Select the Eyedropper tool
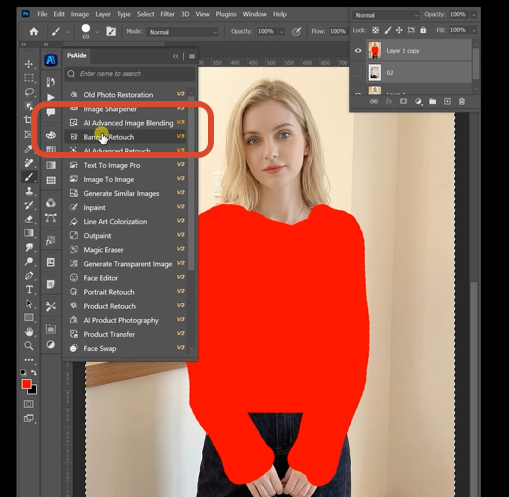509x497 pixels. click(x=28, y=149)
